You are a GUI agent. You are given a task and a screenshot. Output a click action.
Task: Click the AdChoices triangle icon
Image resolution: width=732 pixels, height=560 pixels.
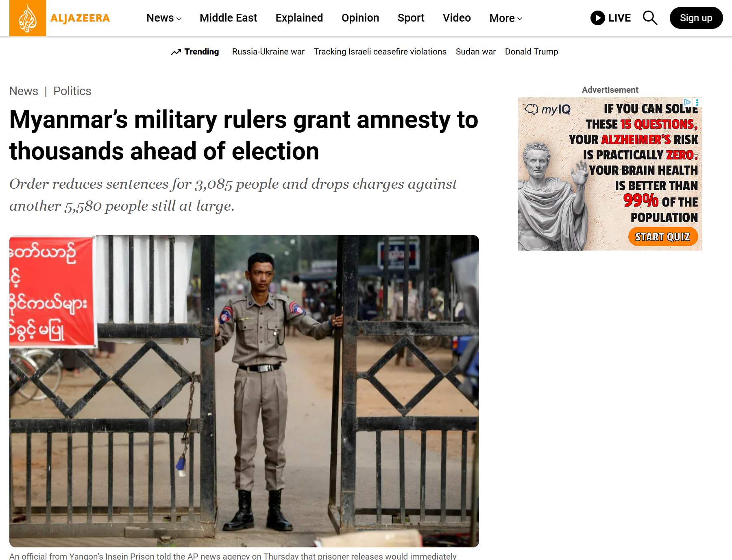[x=687, y=102]
